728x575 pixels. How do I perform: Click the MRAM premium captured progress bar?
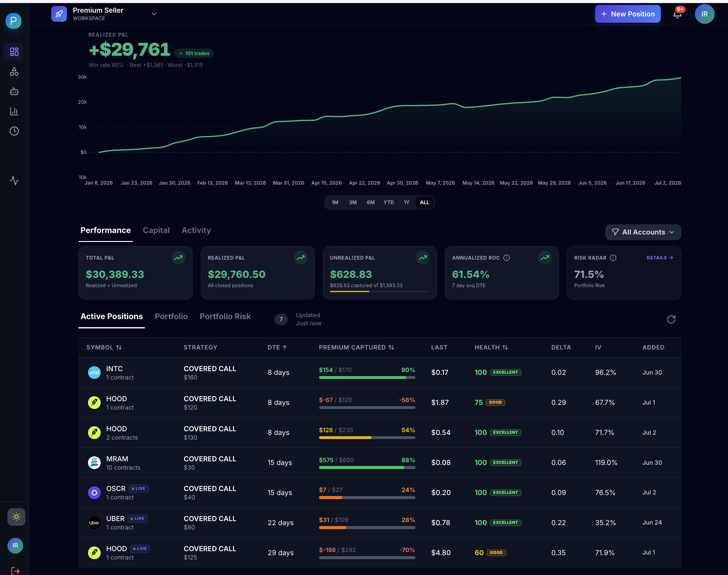click(x=367, y=467)
